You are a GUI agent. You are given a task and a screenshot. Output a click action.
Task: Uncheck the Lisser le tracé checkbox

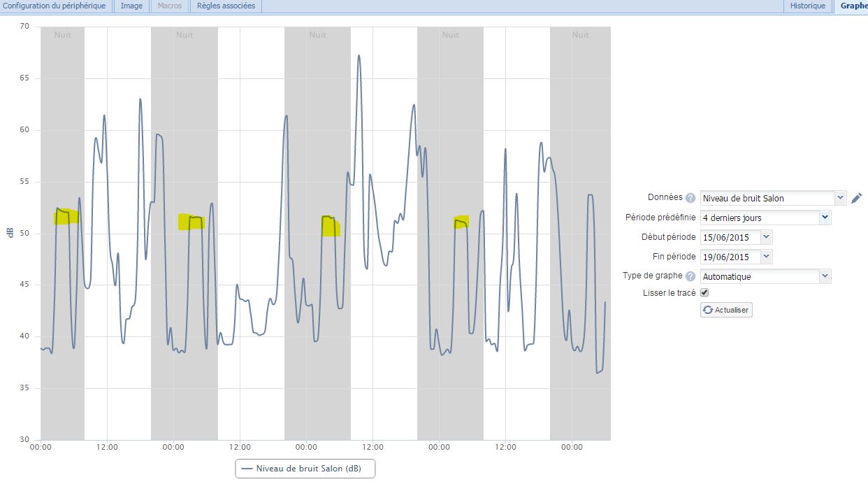(x=704, y=292)
